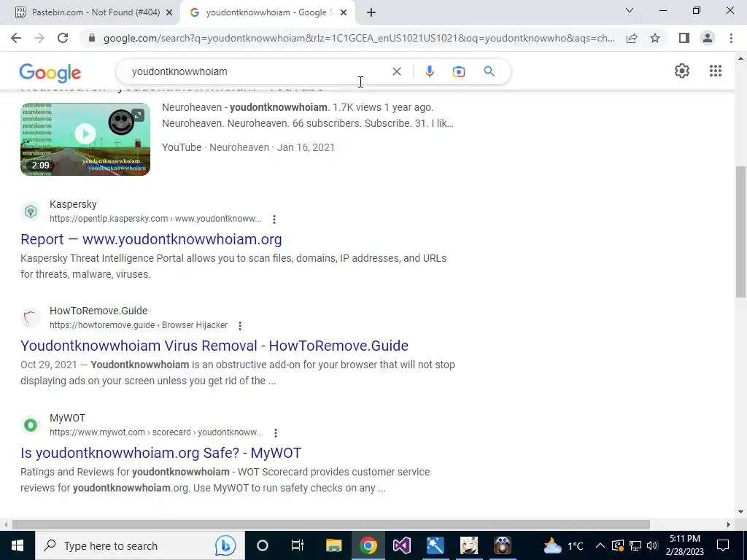Close the youdontknowwhoiam Google tab
The height and width of the screenshot is (560, 747).
click(344, 12)
